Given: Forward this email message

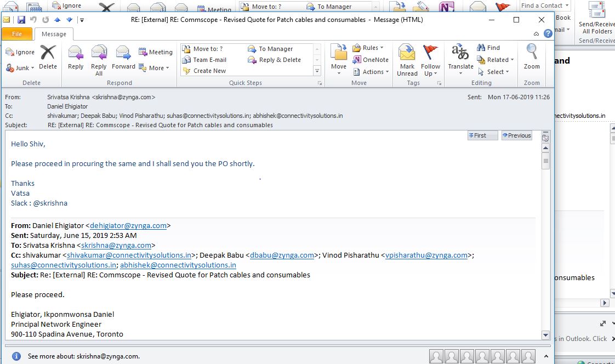Looking at the screenshot, I should tap(123, 56).
